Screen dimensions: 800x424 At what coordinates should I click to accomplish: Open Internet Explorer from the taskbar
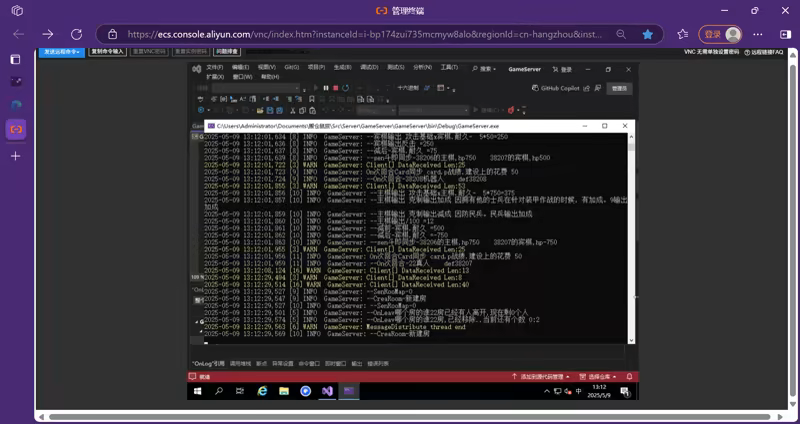(x=262, y=391)
